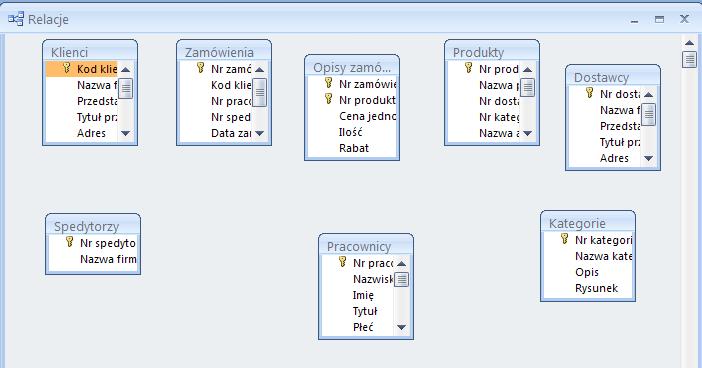Click key icon beside Nr spedytora in Spedytorzy
The width and height of the screenshot is (702, 368).
[69, 242]
